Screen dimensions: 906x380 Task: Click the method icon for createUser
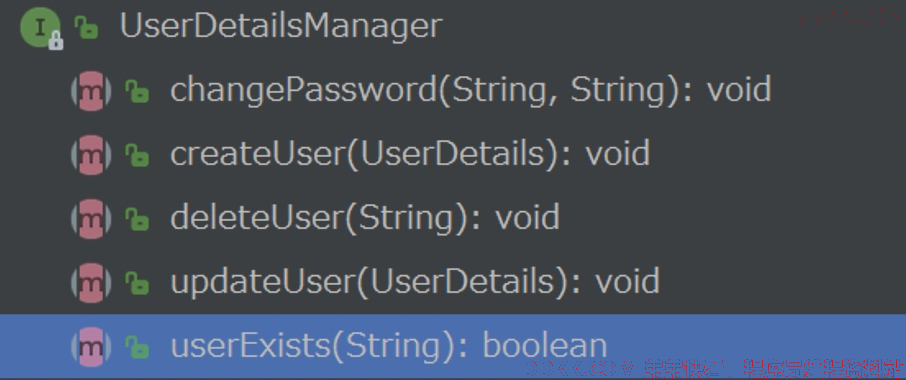tap(91, 155)
